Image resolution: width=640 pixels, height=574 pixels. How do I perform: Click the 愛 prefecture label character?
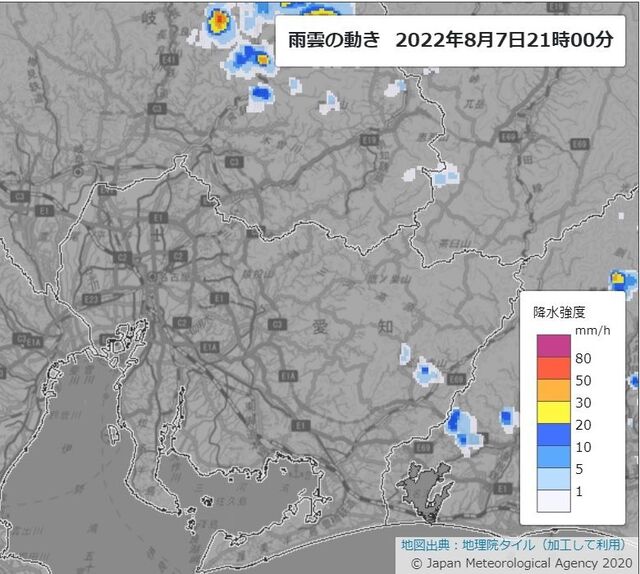[x=320, y=327]
